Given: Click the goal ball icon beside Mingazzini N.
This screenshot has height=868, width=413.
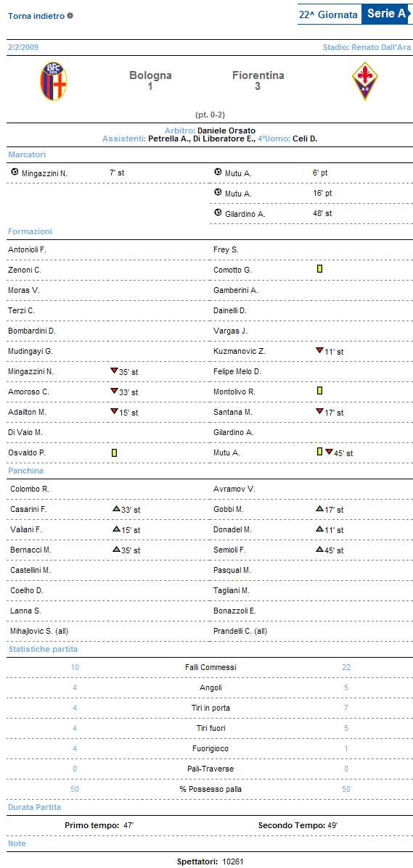Looking at the screenshot, I should point(15,173).
